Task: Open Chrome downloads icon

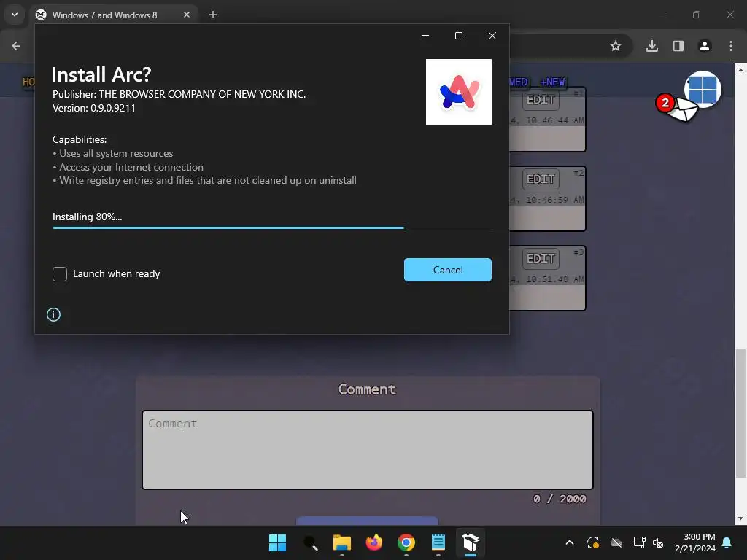Action: [x=651, y=46]
